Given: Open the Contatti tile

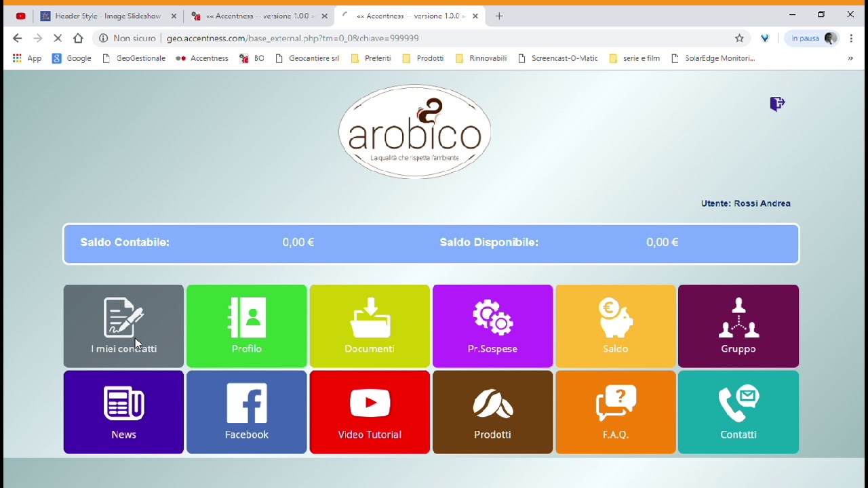Looking at the screenshot, I should coord(738,412).
